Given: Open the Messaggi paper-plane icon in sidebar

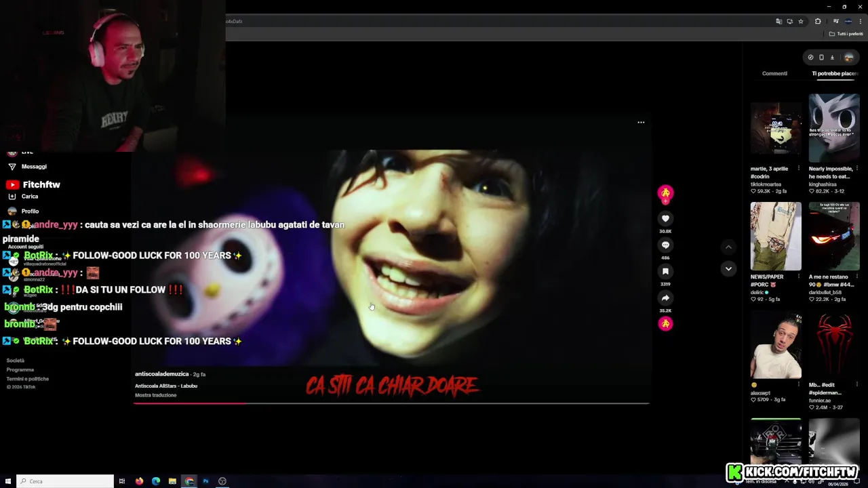Looking at the screenshot, I should click(x=12, y=167).
